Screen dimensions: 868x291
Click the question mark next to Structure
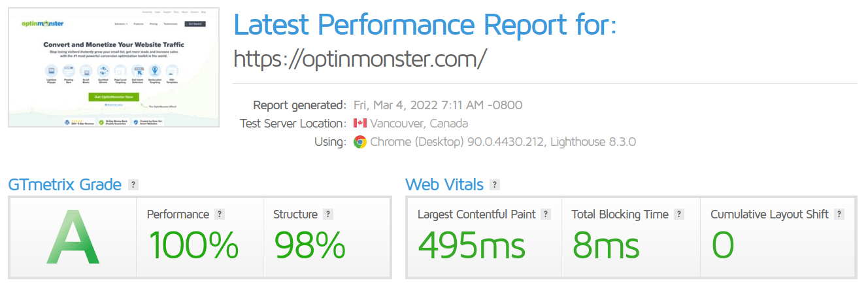(328, 214)
